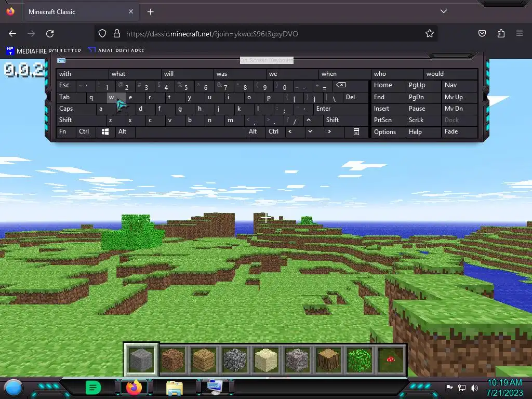The image size is (532, 399).
Task: Toggle the right Shift key
Action: click(x=345, y=120)
